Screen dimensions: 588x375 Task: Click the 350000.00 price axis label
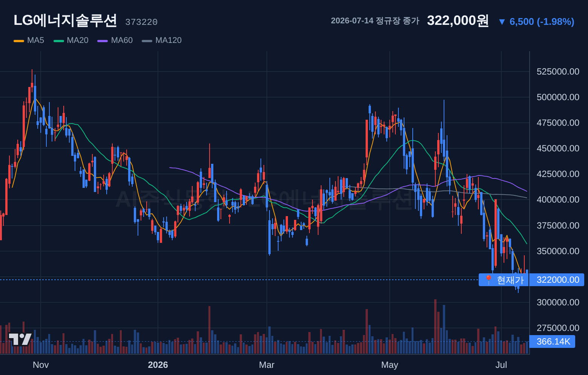coord(558,251)
